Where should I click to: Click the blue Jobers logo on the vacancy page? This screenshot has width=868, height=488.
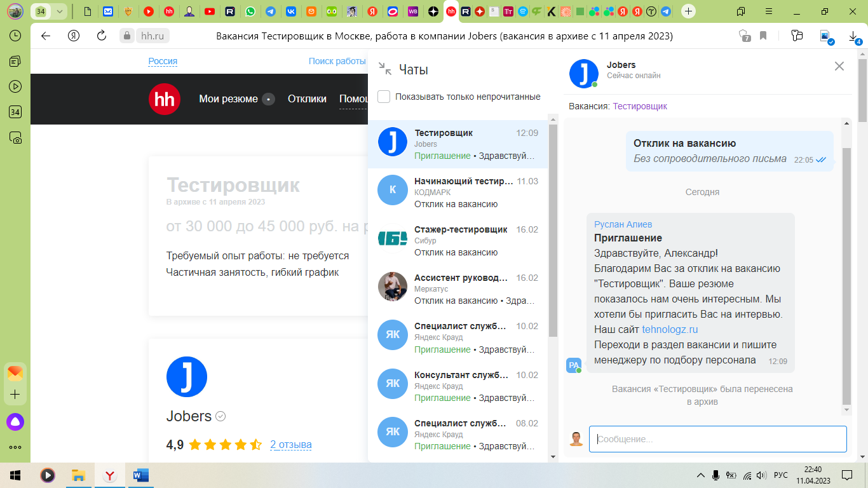point(187,377)
